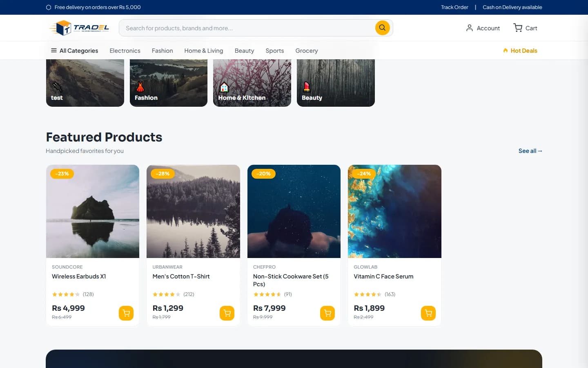The image size is (588, 368).
Task: Click the Cash on Delivery available text
Action: (x=512, y=7)
